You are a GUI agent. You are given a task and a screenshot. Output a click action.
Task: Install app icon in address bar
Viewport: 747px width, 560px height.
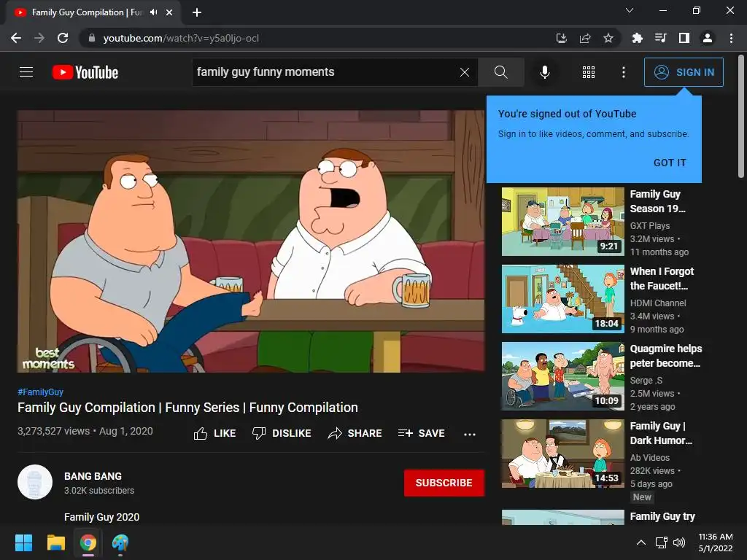tap(562, 38)
